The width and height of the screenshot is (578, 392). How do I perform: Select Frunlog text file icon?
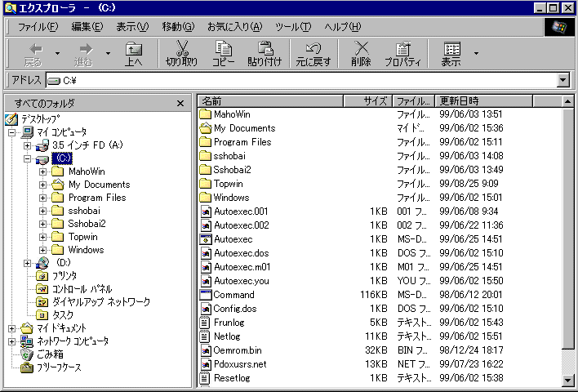[x=205, y=323]
